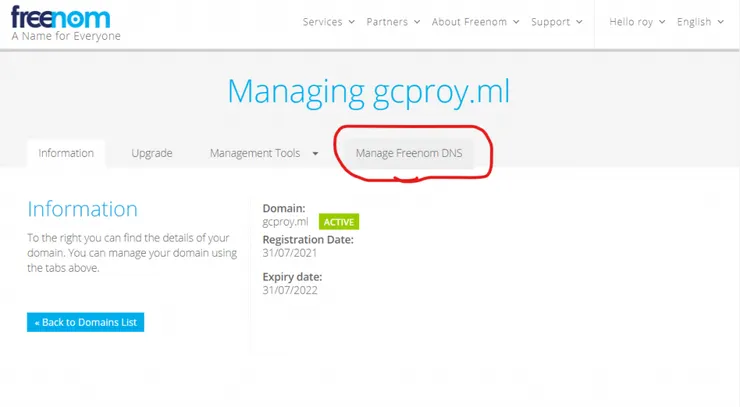Click the Freenom logo

(x=60, y=17)
